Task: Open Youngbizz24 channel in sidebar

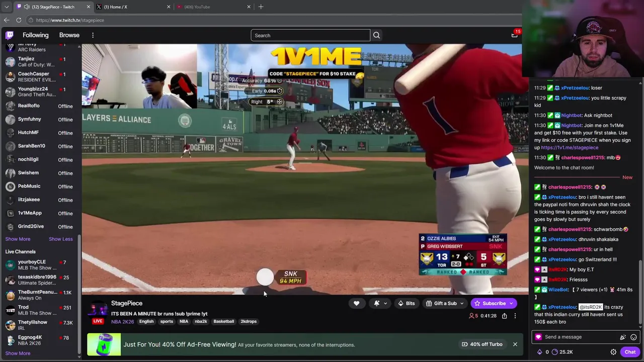Action: pos(40,92)
